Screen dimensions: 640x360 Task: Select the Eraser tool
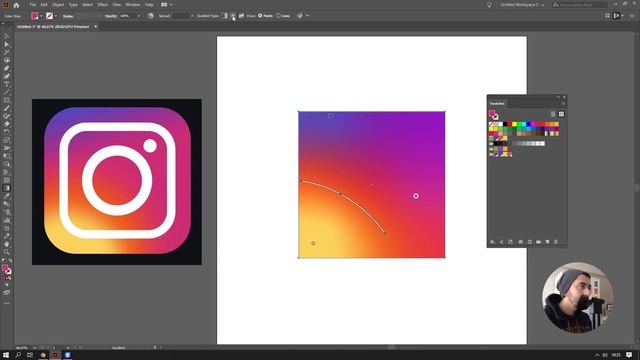7,124
